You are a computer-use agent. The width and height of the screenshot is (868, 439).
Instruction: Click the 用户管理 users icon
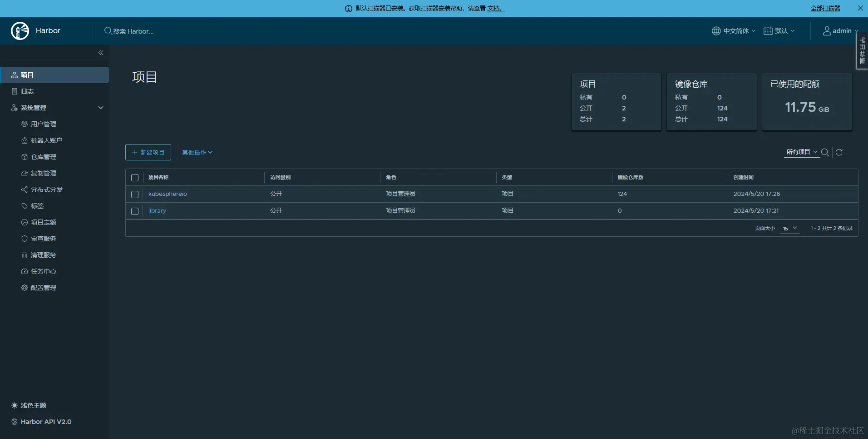coord(25,124)
